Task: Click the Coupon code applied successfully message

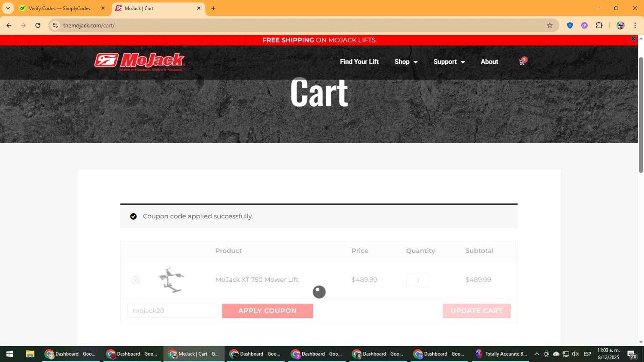Action: click(198, 216)
